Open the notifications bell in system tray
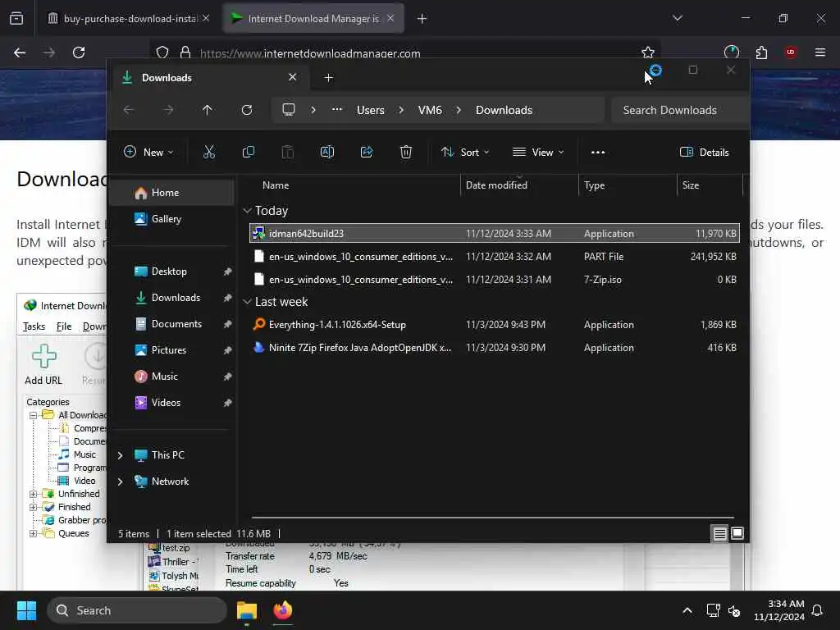 tap(818, 610)
